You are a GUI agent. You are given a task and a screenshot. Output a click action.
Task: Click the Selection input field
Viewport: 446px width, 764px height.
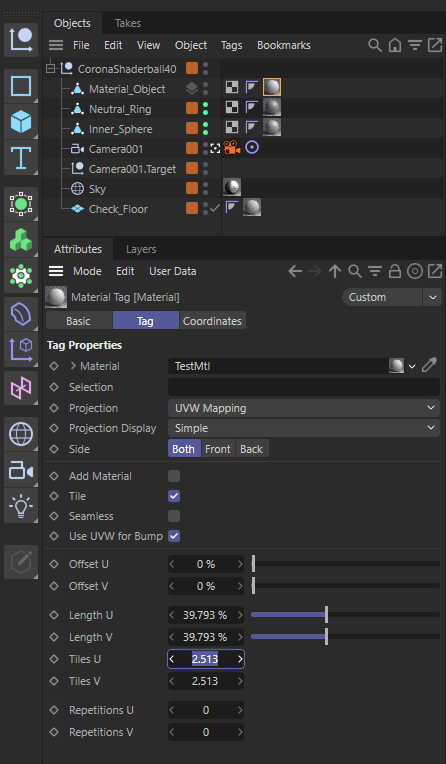tap(304, 387)
